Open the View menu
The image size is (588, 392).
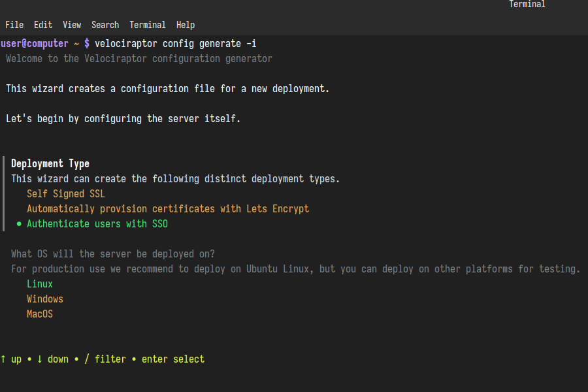[72, 25]
